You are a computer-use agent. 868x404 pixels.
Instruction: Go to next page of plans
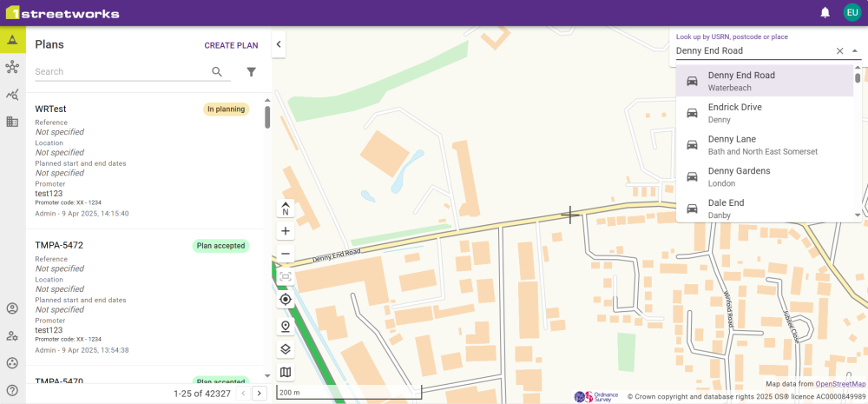259,394
